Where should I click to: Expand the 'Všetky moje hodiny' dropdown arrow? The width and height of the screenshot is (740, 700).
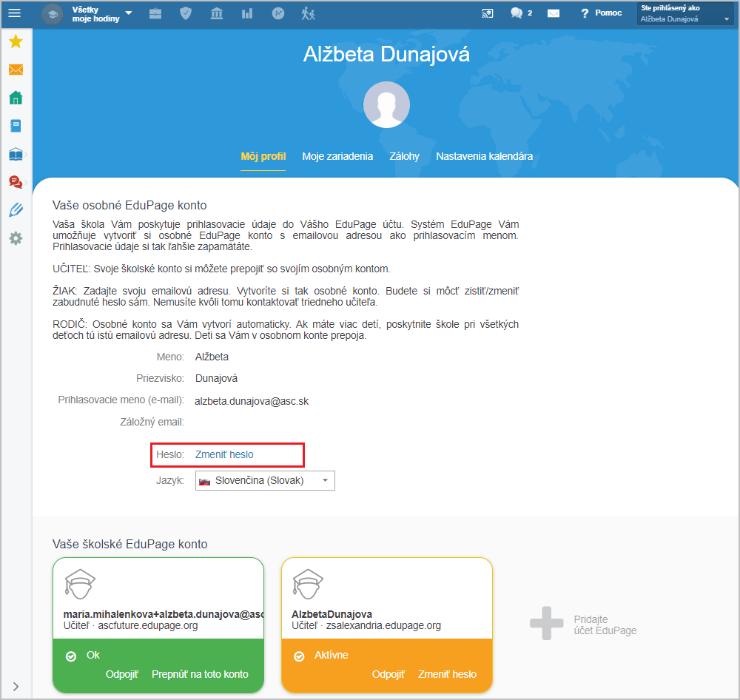pyautogui.click(x=128, y=13)
